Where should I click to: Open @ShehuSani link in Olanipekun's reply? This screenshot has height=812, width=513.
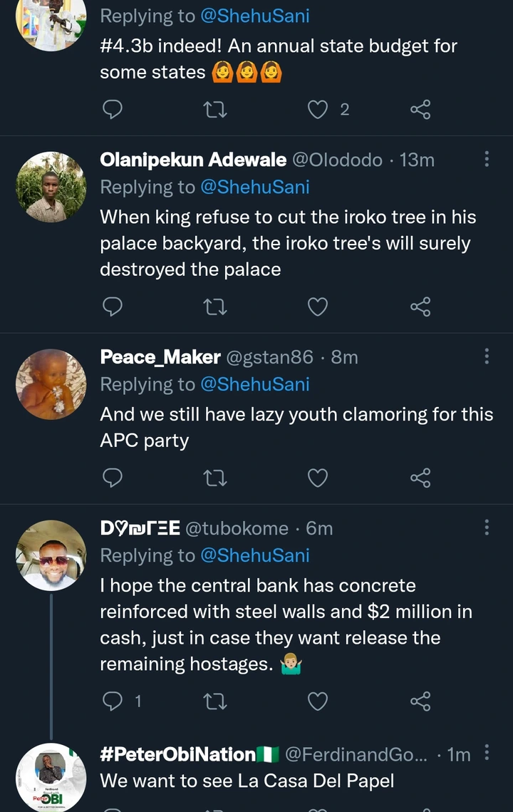[x=254, y=187]
